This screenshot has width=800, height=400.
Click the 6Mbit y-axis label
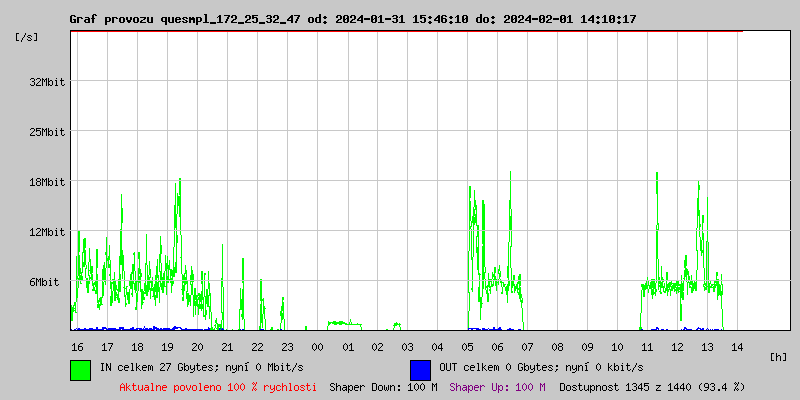tap(50, 282)
